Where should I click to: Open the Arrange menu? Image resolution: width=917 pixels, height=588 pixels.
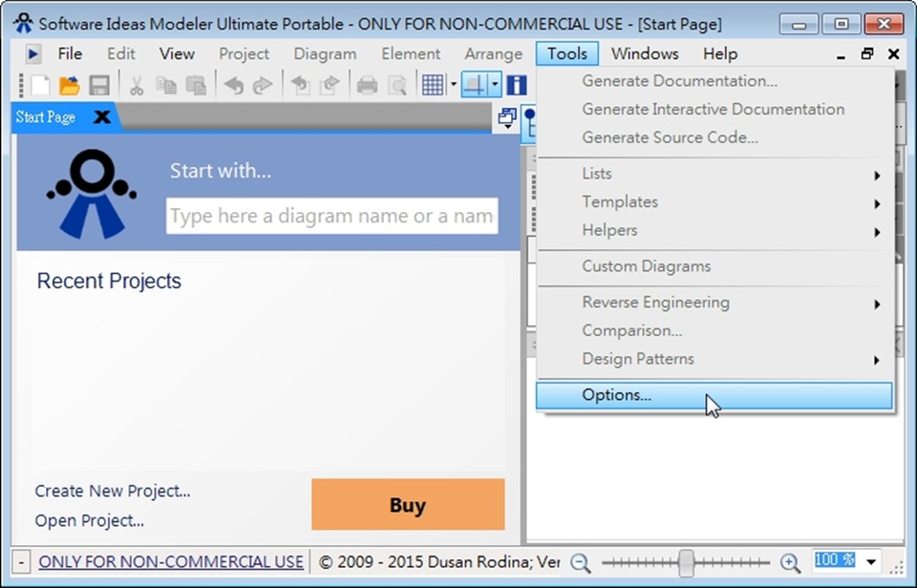pos(493,53)
